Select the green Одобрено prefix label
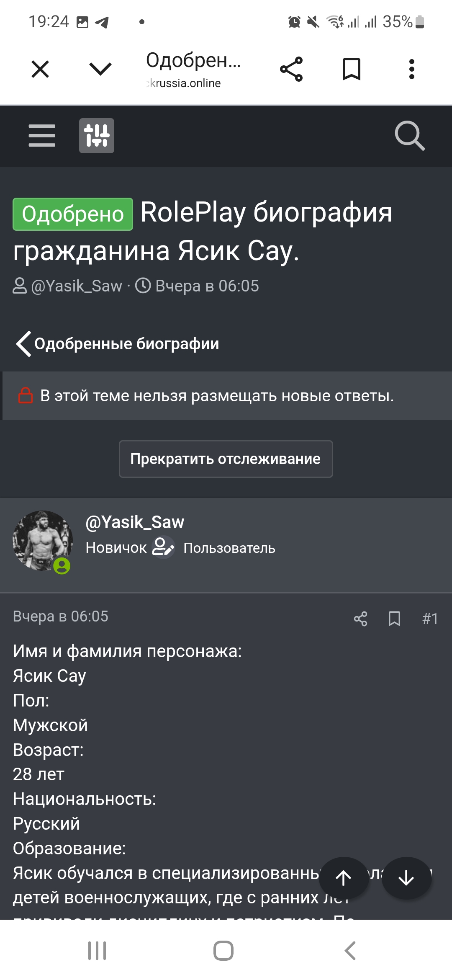This screenshot has height=980, width=452. 73,214
